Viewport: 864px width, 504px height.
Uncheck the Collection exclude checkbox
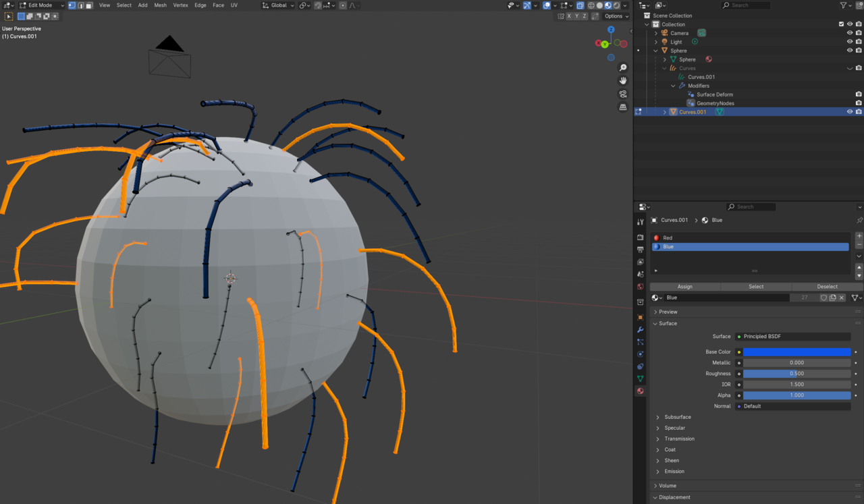click(x=841, y=24)
